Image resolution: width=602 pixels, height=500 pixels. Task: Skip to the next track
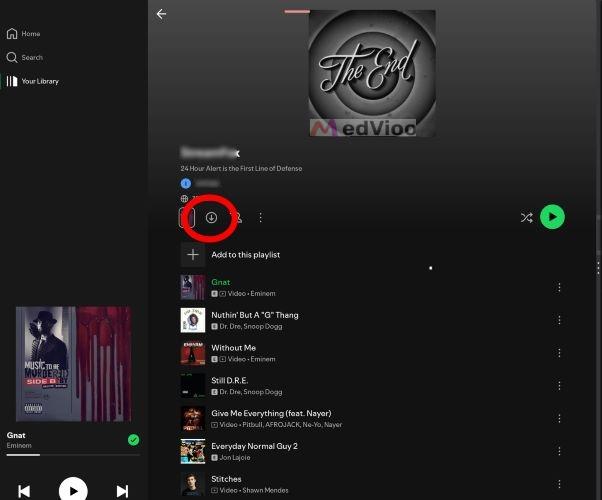[122, 491]
